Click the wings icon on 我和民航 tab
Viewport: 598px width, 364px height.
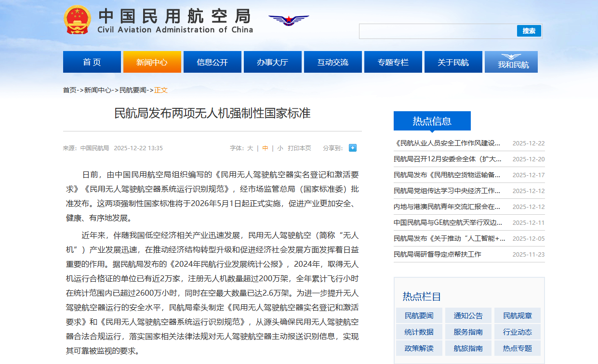point(511,56)
